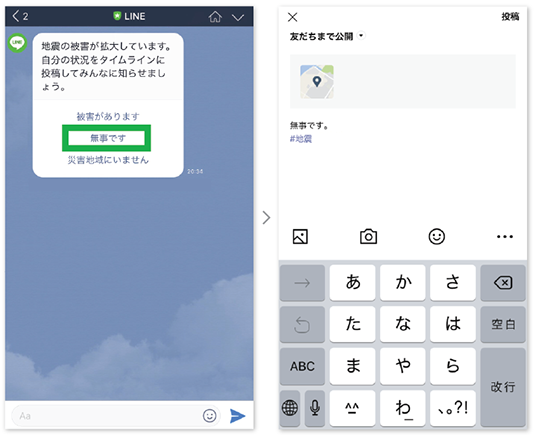
Task: Tap the back arrow in LINE chat header
Action: [16, 16]
